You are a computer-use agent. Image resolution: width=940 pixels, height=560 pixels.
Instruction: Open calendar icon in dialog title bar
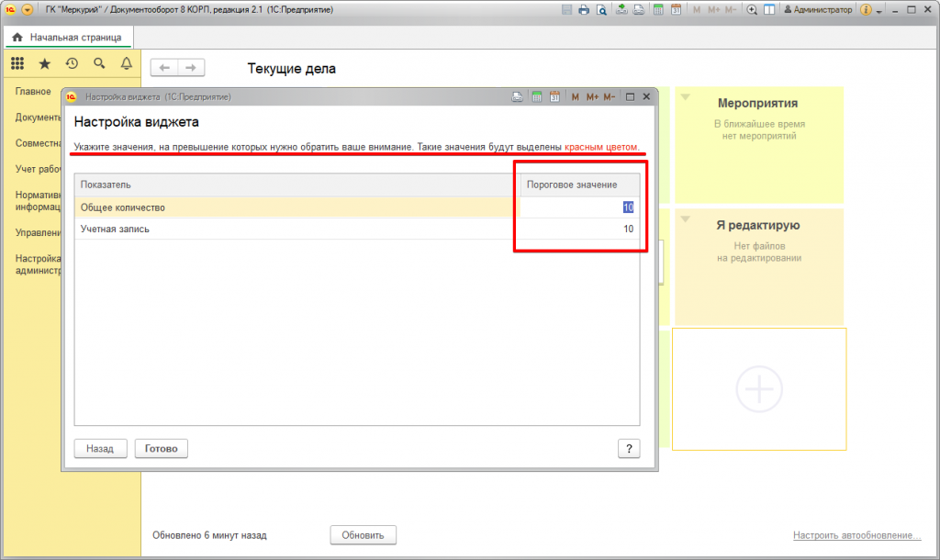[554, 96]
